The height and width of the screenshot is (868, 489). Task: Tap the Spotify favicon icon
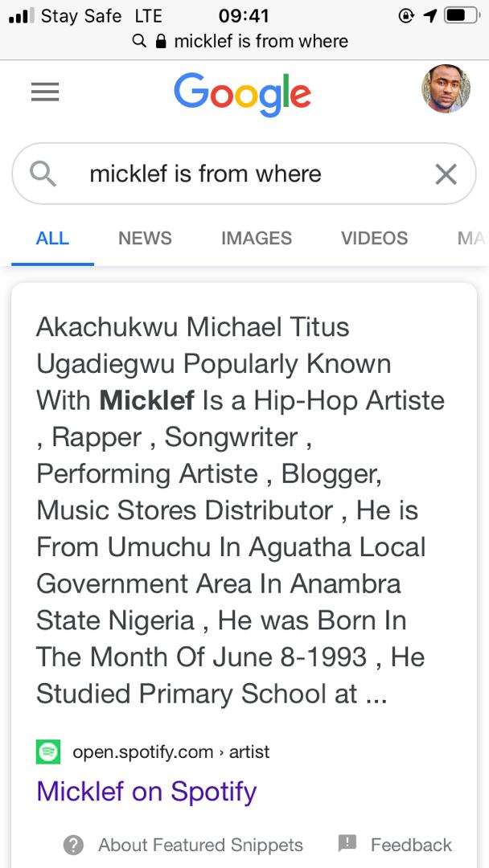coord(48,752)
